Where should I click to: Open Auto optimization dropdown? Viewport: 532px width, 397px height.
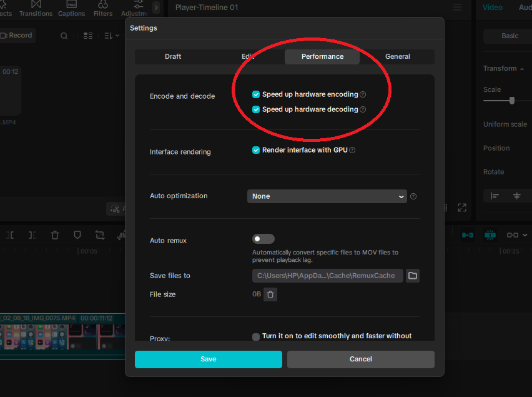coord(327,196)
